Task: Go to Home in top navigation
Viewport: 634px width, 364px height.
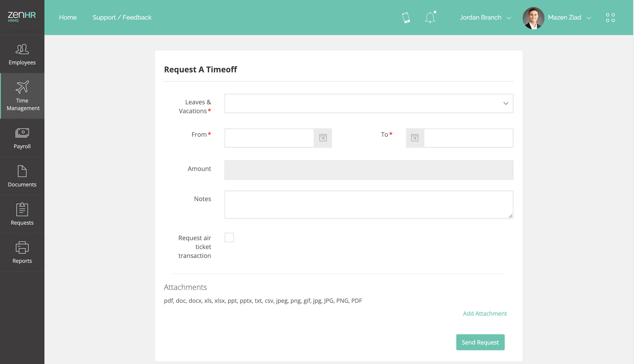Action: (68, 18)
